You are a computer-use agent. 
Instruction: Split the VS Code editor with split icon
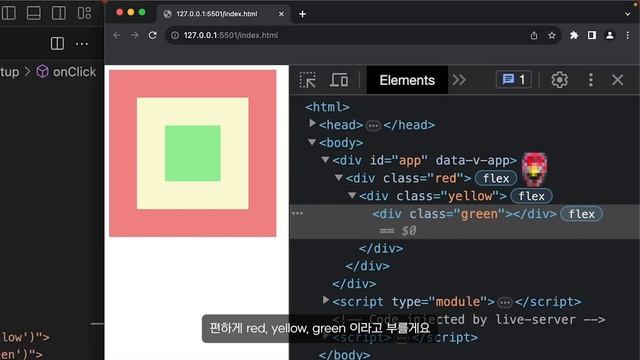coord(57,43)
